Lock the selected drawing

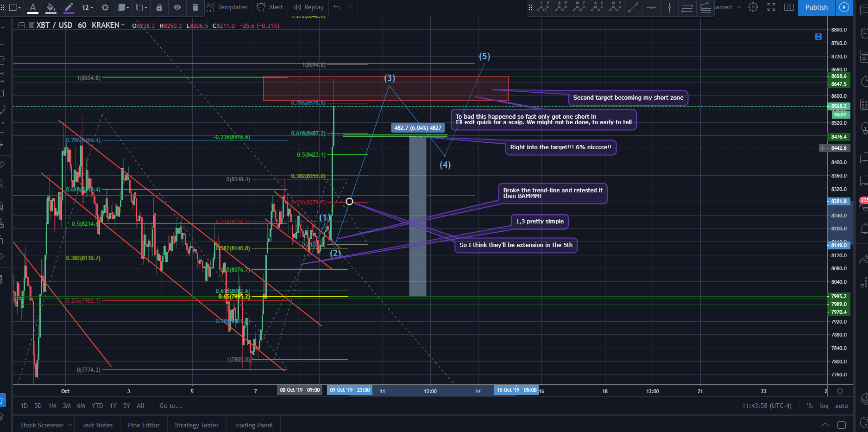(x=159, y=7)
